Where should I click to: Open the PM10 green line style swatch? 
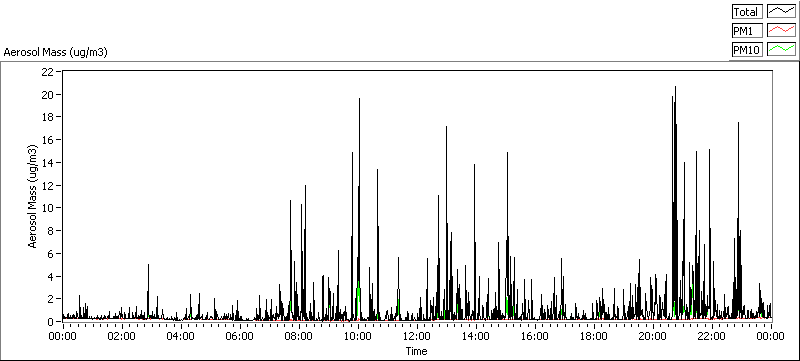pos(782,49)
